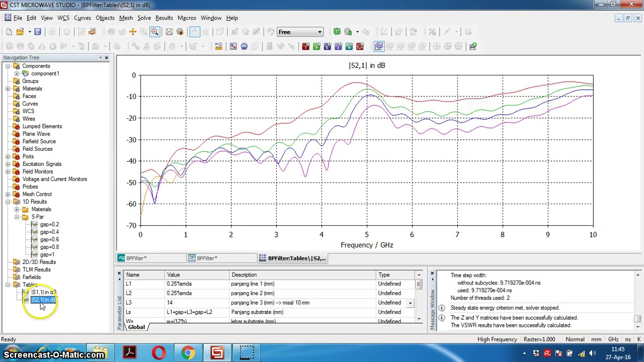Open the L3 value dropdown arrow
644x362 pixels.
[410, 303]
